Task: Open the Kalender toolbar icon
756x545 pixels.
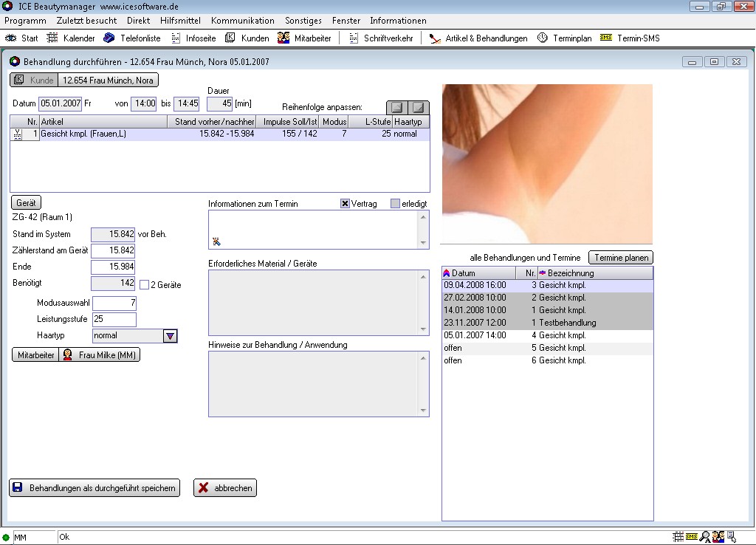Action: (x=53, y=38)
